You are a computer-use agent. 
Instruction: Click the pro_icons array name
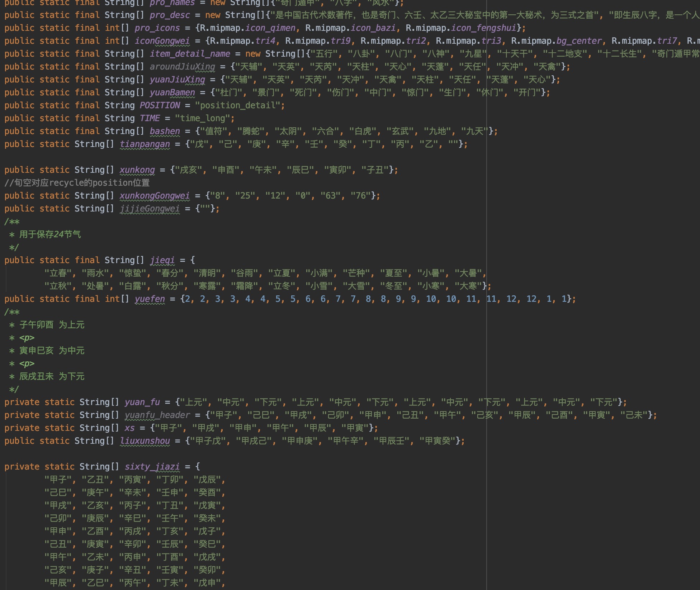click(x=157, y=28)
